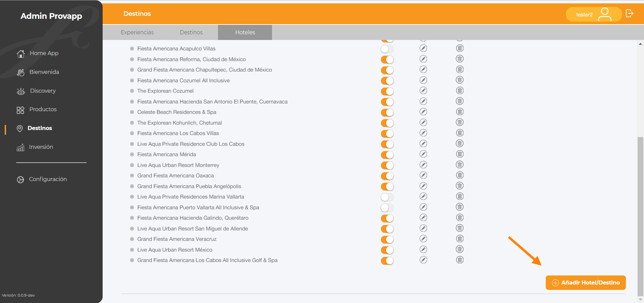644x303 pixels.
Task: Delete Fiesta Americana Hacienda Galindo, Querétaro
Action: pyautogui.click(x=460, y=218)
